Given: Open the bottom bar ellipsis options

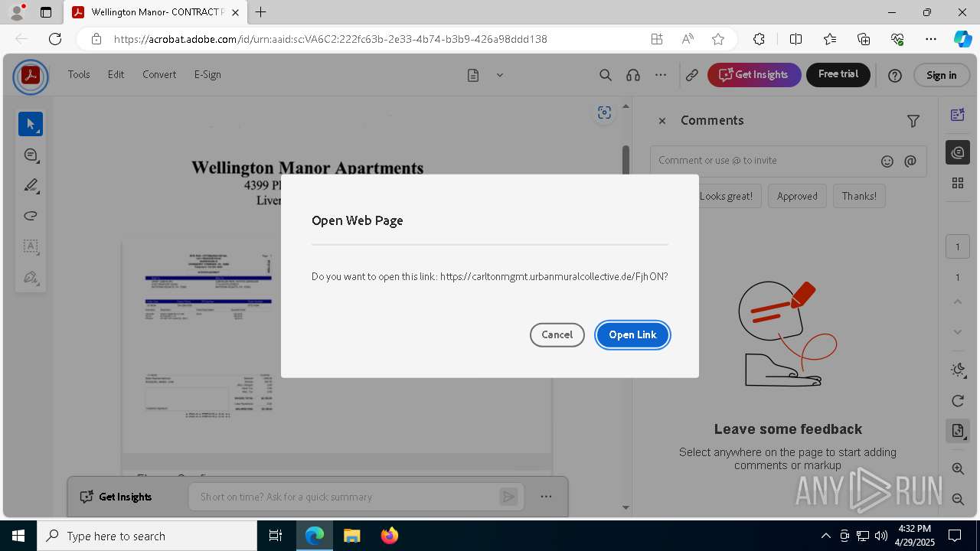Looking at the screenshot, I should click(x=546, y=497).
